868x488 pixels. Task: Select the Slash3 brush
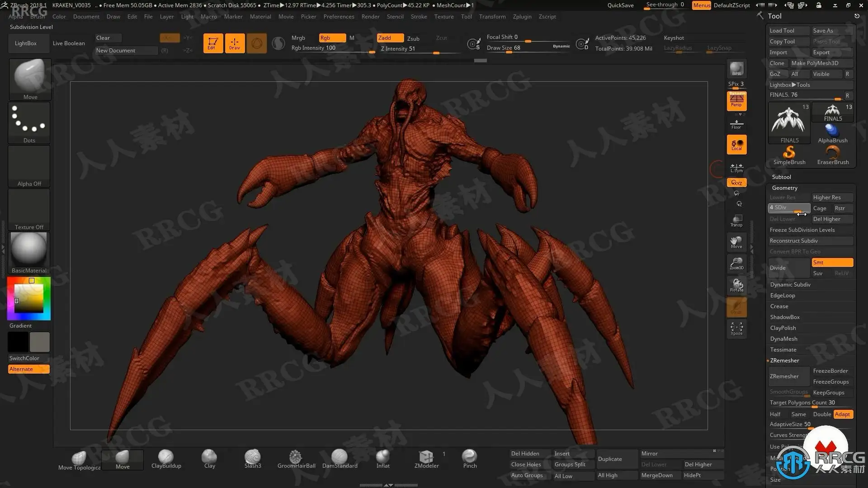[253, 460]
